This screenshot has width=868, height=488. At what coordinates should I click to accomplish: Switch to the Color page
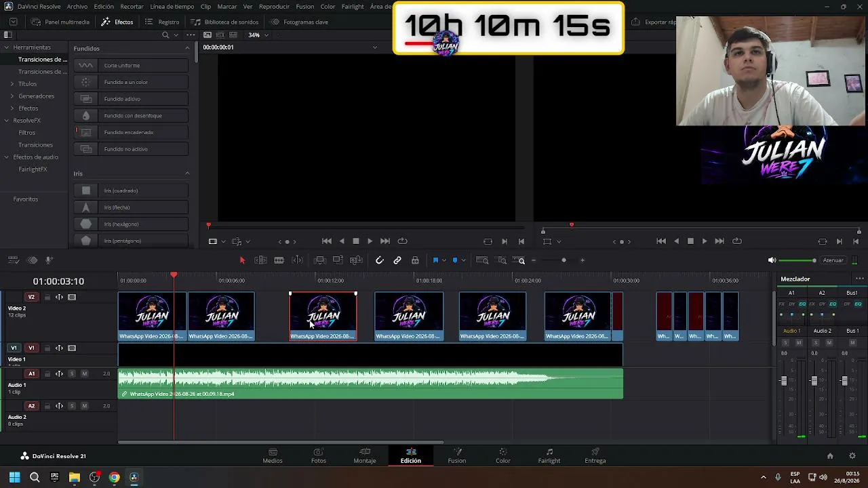coord(502,455)
